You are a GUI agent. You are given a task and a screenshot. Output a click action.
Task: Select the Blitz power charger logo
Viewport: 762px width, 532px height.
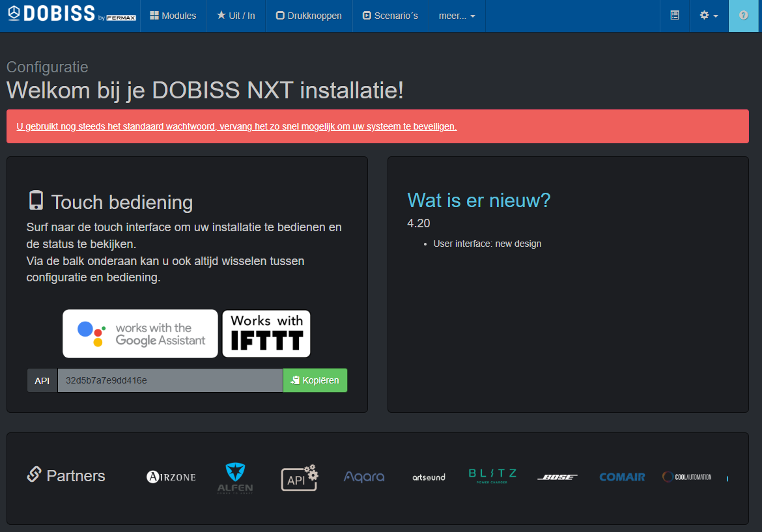click(x=492, y=476)
